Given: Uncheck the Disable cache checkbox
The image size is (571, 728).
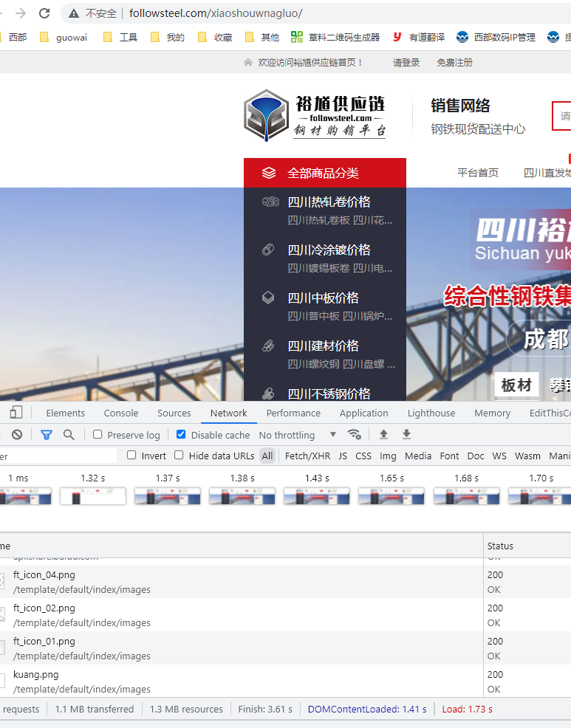Looking at the screenshot, I should (x=181, y=435).
